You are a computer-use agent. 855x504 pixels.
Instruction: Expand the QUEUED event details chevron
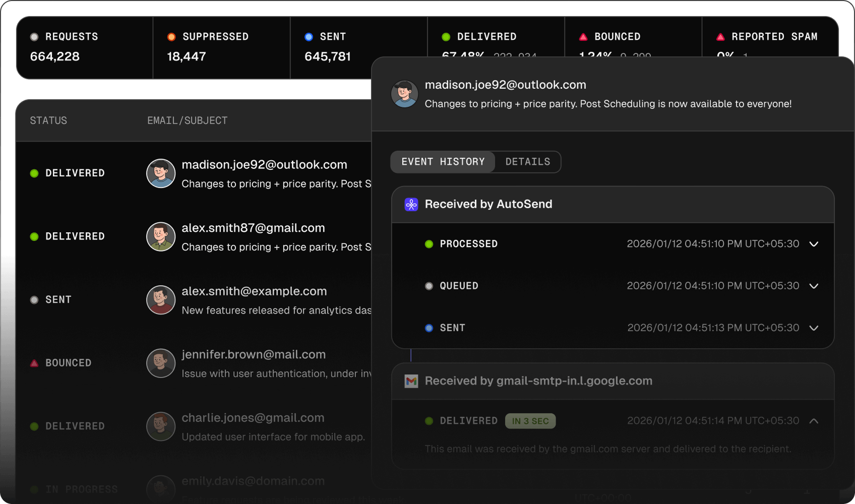814,286
